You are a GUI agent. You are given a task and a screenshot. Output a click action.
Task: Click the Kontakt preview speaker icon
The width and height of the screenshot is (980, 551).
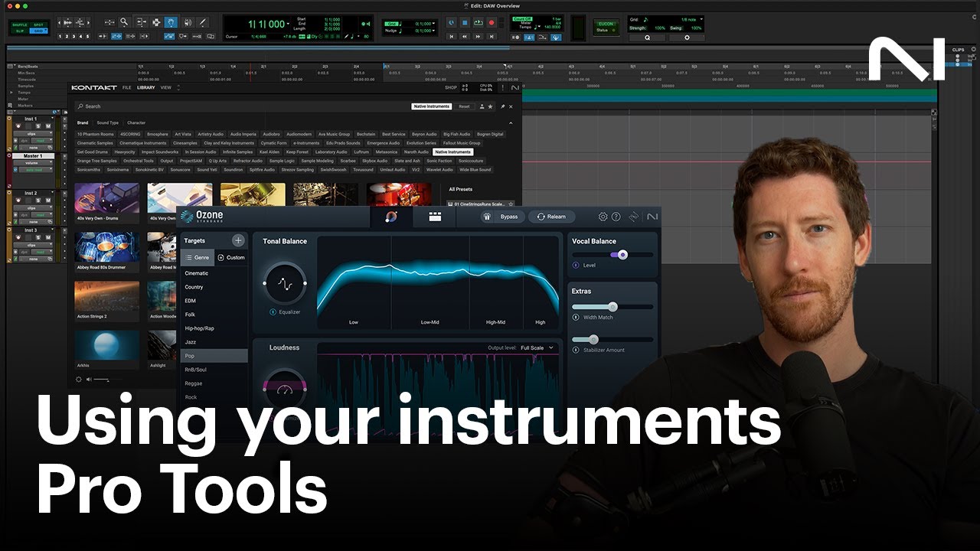tap(89, 379)
